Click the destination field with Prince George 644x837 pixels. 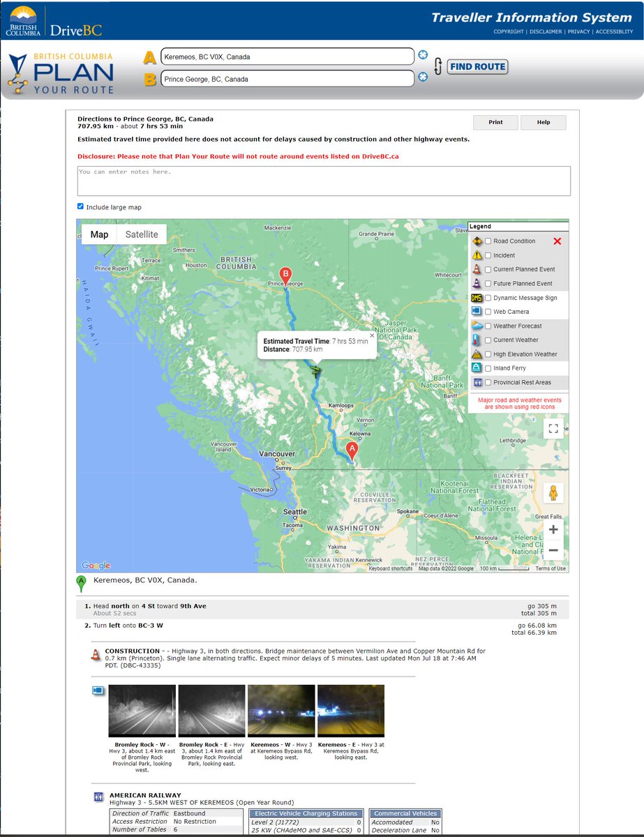(x=287, y=79)
